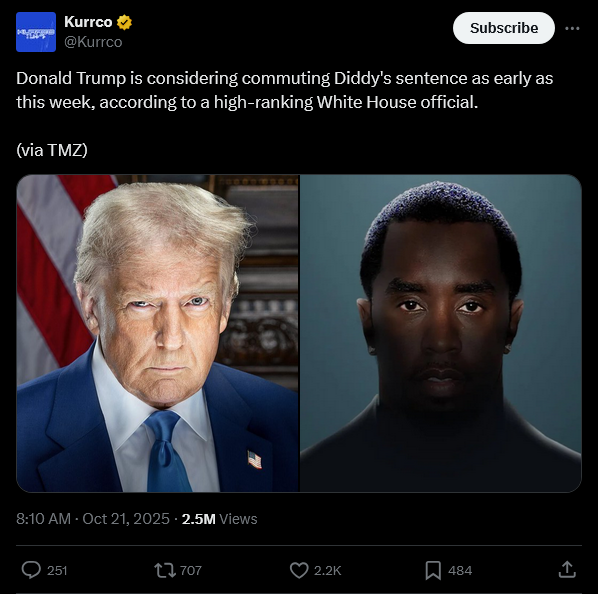Click the reply speech bubble icon
598x594 pixels.
click(31, 570)
